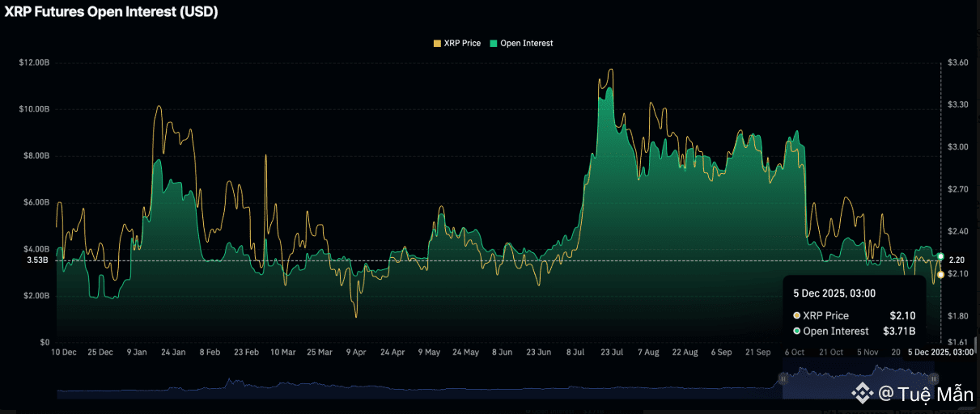This screenshot has height=414, width=980.
Task: Click the 5 Dec 2025, 03:00 axis label
Action: click(x=940, y=353)
